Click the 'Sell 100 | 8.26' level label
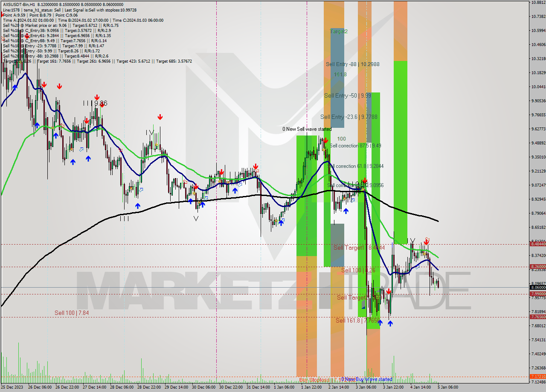This screenshot has width=546, height=392. (x=358, y=270)
